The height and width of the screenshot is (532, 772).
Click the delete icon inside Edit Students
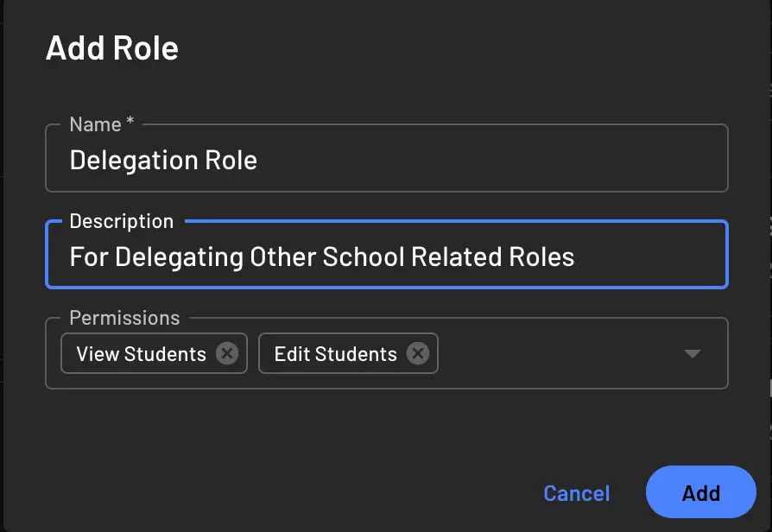tap(417, 352)
